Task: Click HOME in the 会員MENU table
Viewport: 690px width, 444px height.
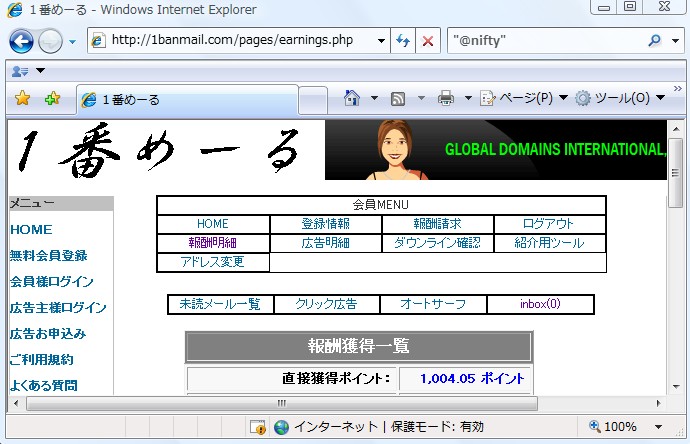Action: (x=213, y=224)
